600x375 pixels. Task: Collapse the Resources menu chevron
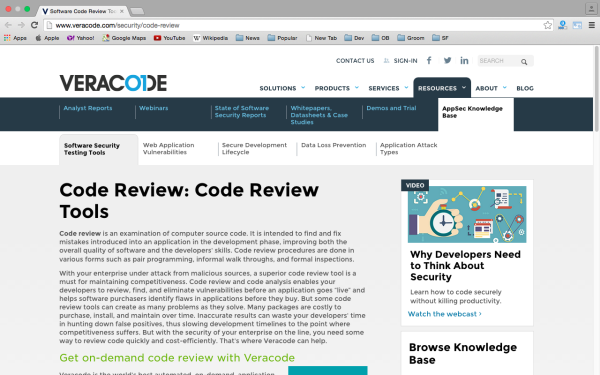[x=464, y=88]
